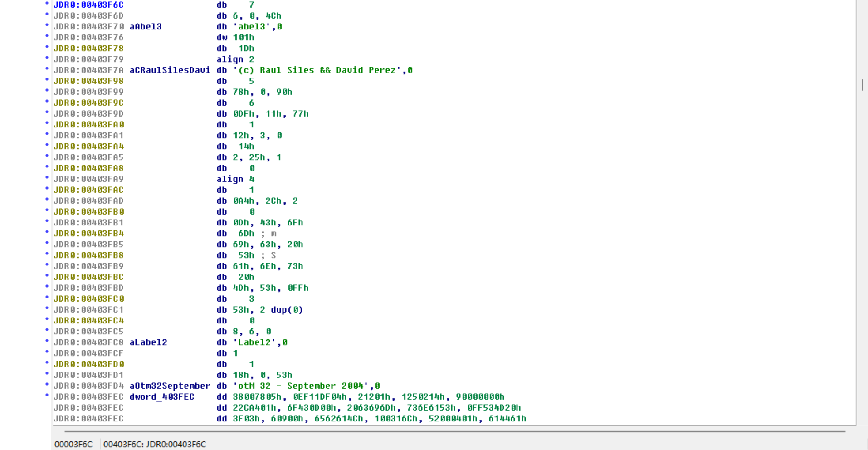Click breakpoint dot beside address 00403FEC
868x450 pixels.
(x=47, y=396)
